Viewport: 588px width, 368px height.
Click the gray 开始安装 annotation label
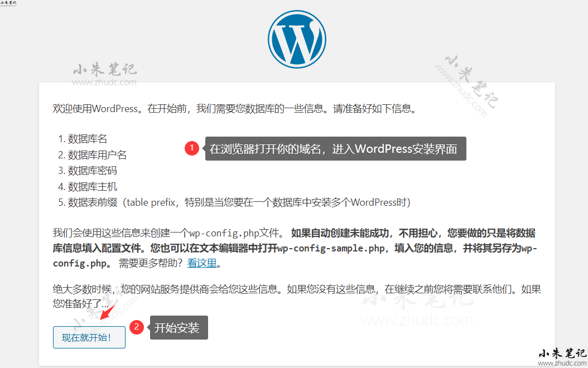pos(178,328)
